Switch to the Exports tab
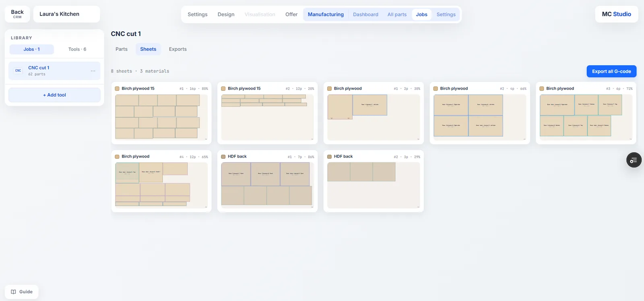The width and height of the screenshot is (644, 301). pos(178,49)
